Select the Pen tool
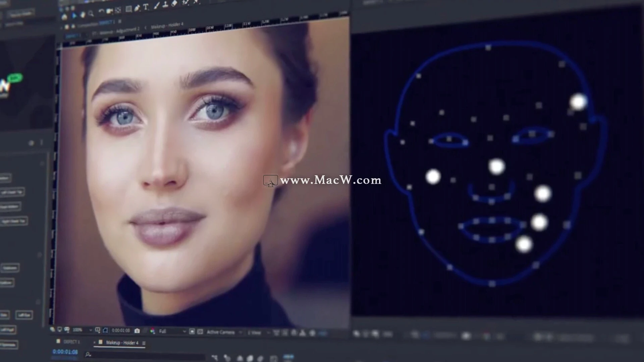 (x=137, y=8)
